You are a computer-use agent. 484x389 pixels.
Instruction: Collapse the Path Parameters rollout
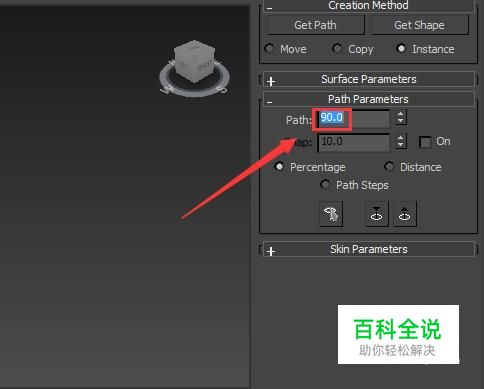point(369,99)
